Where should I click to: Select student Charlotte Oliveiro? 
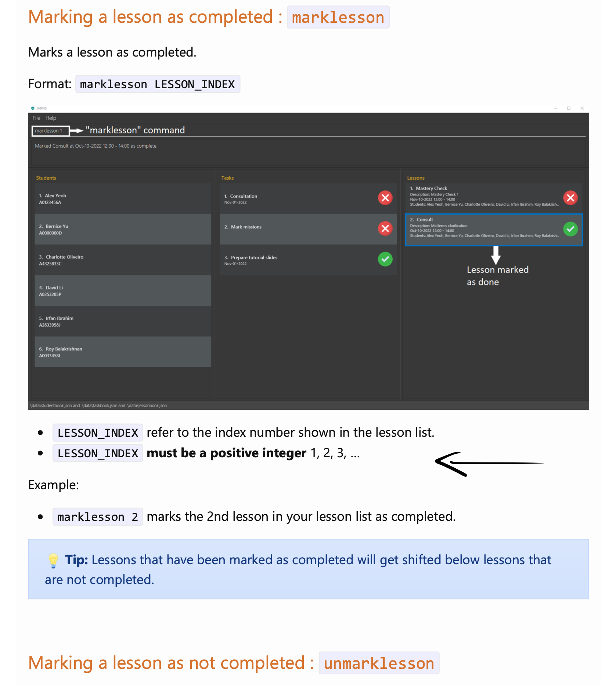click(123, 260)
